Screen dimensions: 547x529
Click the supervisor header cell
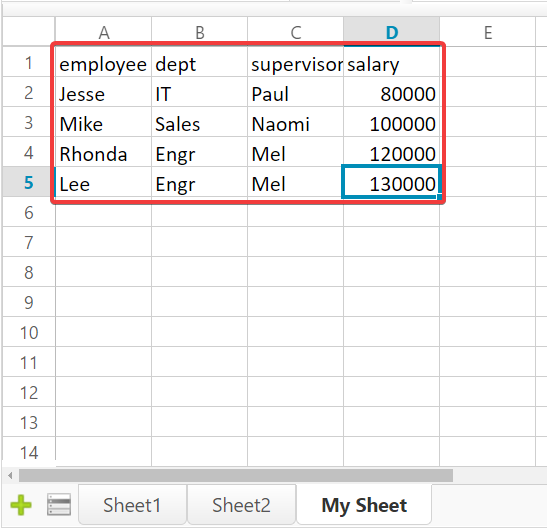pos(295,62)
